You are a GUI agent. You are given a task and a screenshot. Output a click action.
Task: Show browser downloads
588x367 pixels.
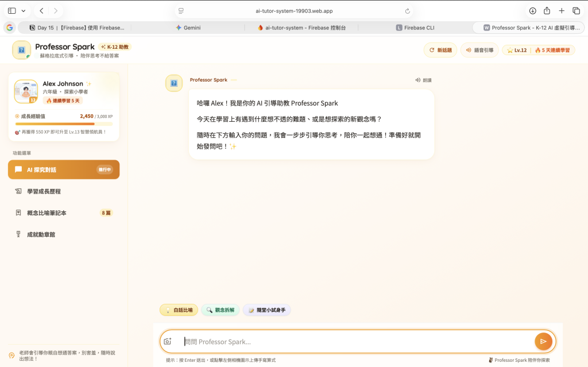click(x=532, y=11)
